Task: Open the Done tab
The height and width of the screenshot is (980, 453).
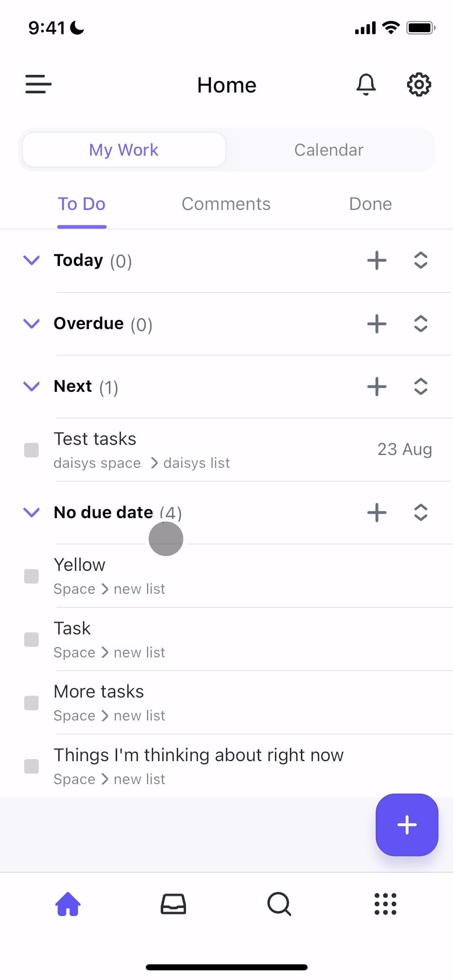Action: (x=370, y=204)
